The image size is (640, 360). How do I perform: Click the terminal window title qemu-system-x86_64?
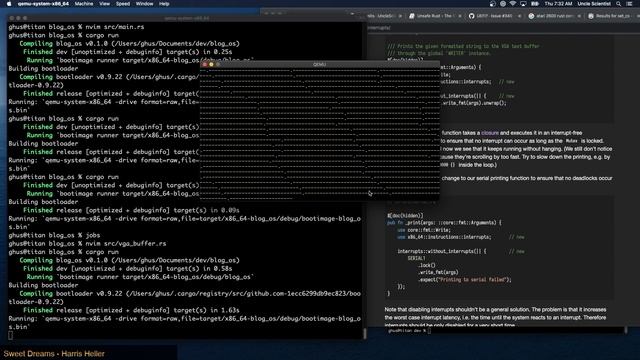187,18
